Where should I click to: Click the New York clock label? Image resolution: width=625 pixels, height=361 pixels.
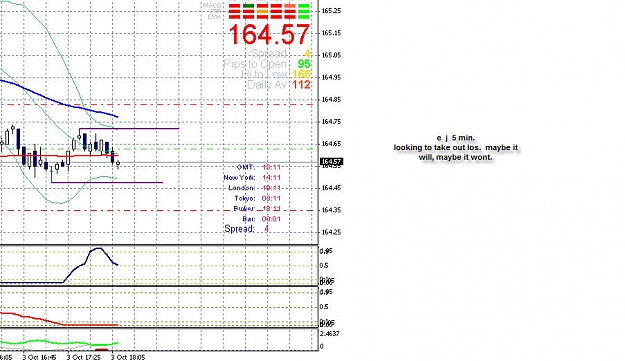[239, 177]
